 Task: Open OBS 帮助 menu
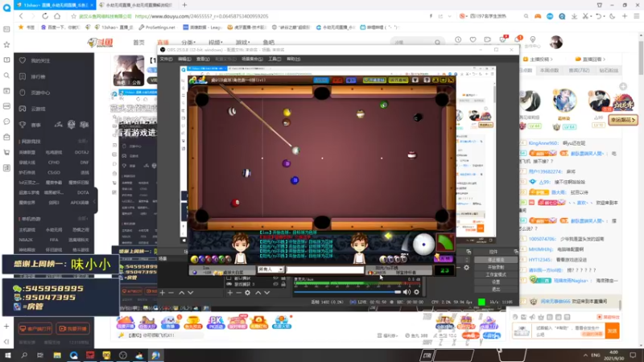point(293,59)
